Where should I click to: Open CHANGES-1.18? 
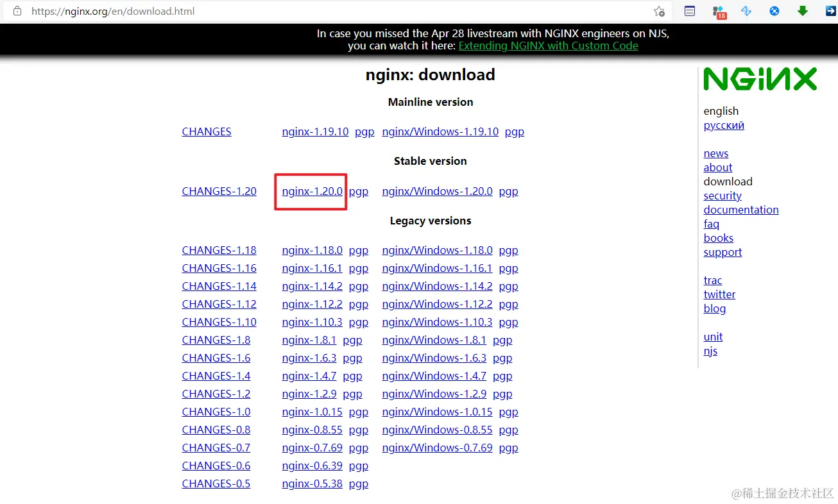[x=219, y=250]
